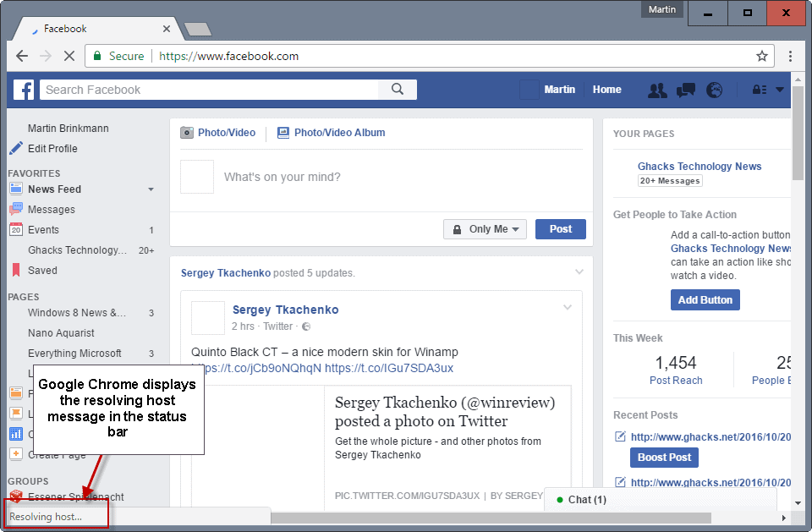Bookmark page with star icon

pyautogui.click(x=761, y=57)
